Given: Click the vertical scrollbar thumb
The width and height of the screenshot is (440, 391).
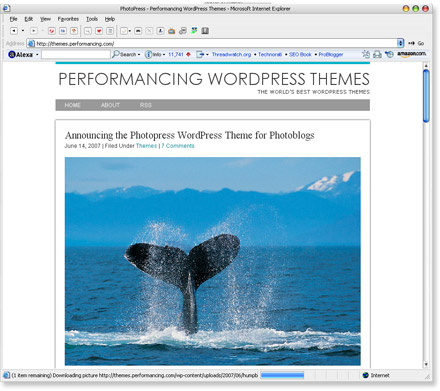Looking at the screenshot, I should click(426, 96).
